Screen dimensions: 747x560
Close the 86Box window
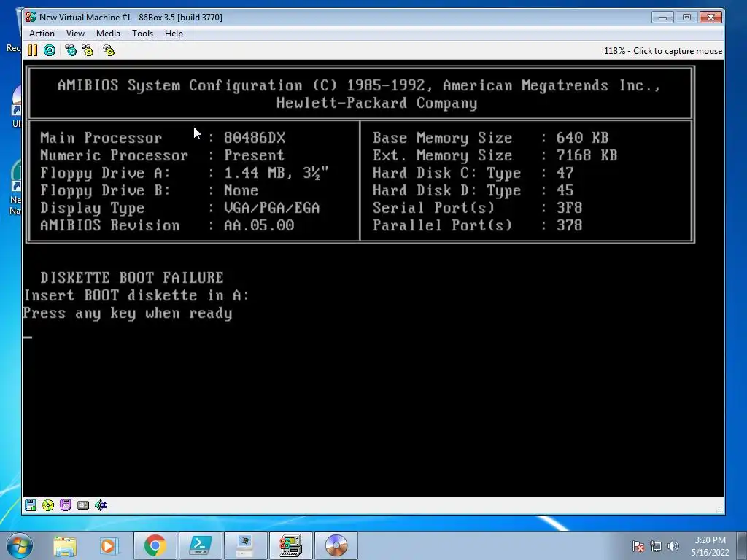point(711,17)
